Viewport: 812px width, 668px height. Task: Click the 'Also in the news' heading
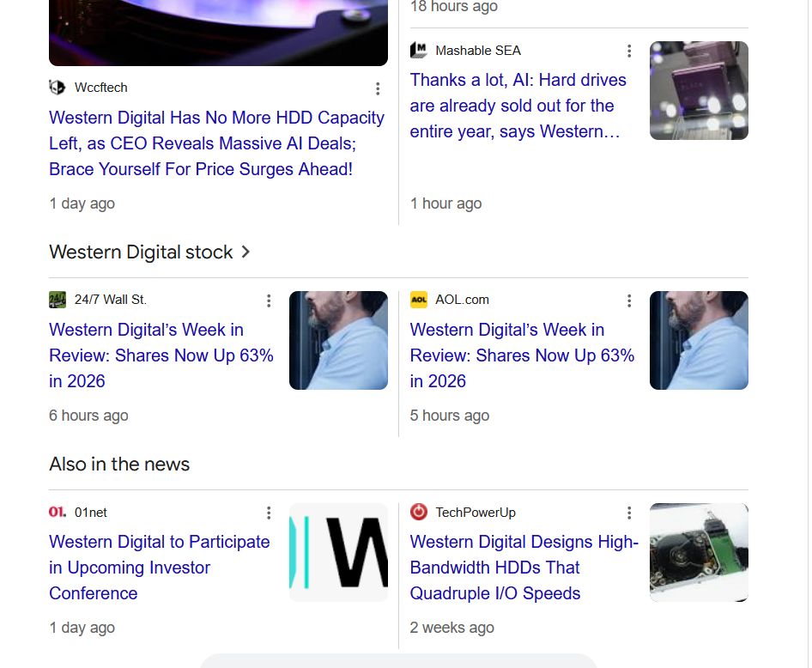pyautogui.click(x=119, y=465)
